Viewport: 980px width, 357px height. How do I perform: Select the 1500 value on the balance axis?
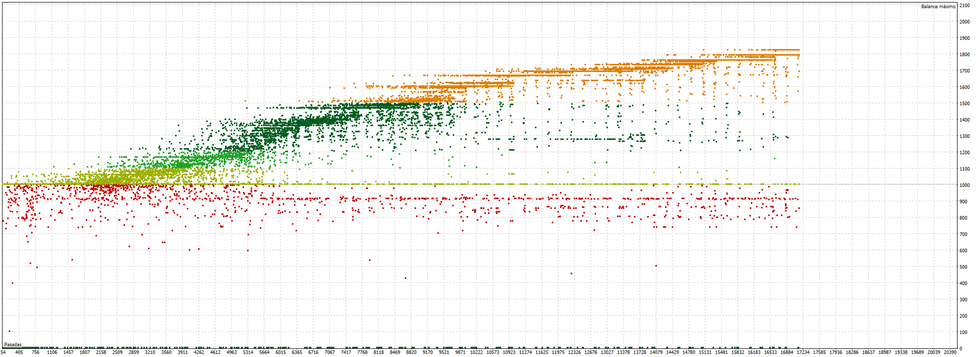click(x=965, y=104)
